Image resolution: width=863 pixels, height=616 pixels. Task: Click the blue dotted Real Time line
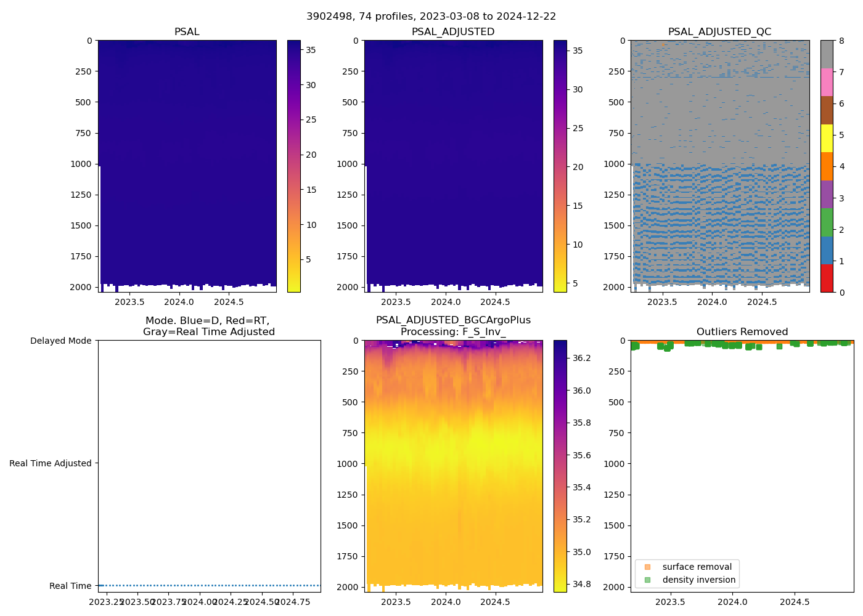(210, 585)
